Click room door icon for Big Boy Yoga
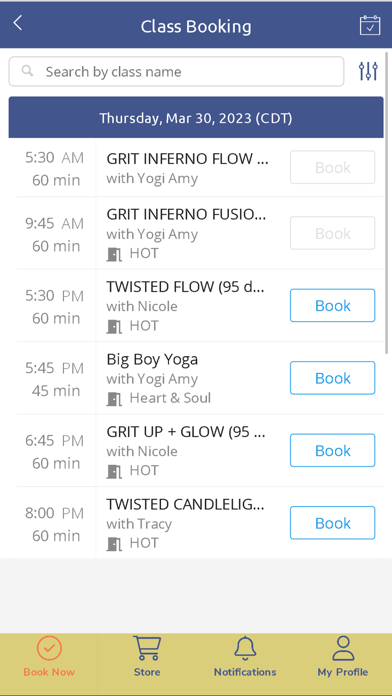The image size is (392, 696). click(x=114, y=399)
